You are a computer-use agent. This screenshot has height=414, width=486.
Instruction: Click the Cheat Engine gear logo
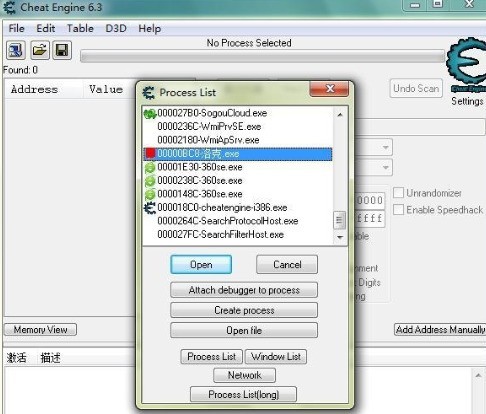(466, 62)
